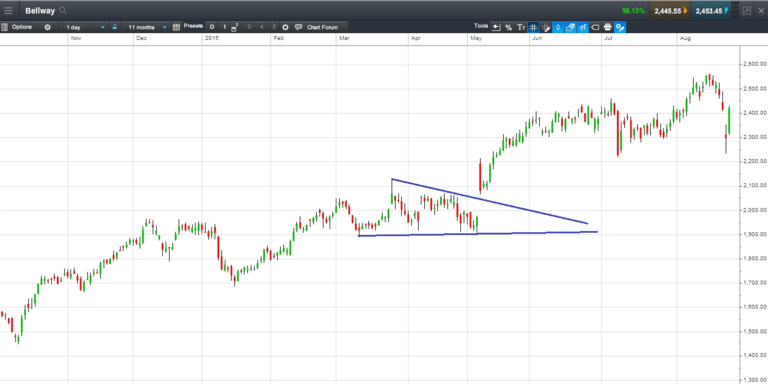The image size is (768, 384).
Task: Close the Bellway chart
Action: (x=760, y=11)
